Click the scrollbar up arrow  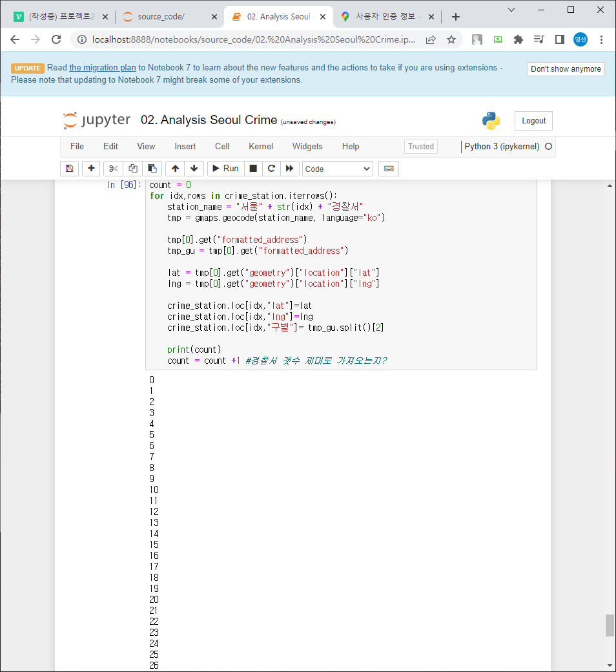610,185
